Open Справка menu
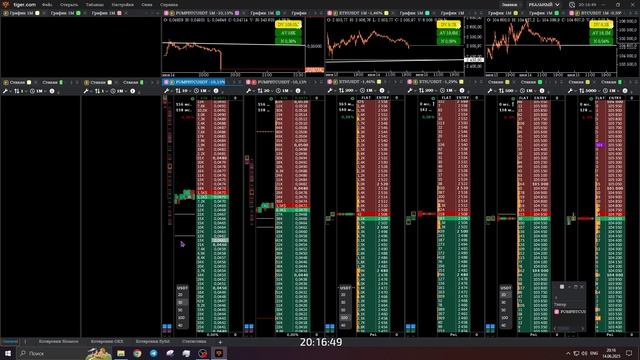Screen dimensions: 640x360 169,4
